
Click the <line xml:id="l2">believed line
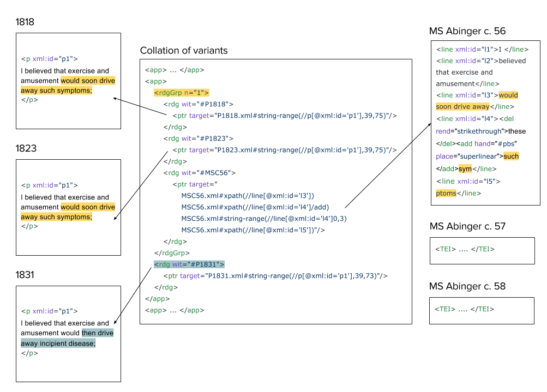coord(480,61)
